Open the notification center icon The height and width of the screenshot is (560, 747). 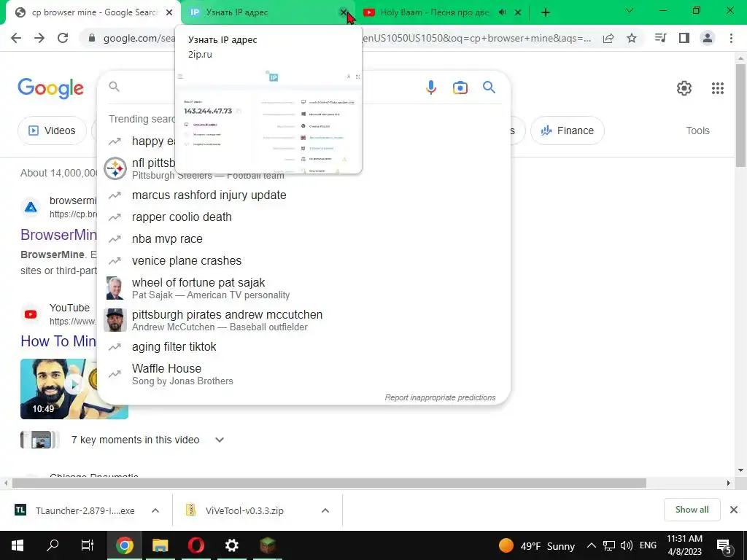[724, 546]
